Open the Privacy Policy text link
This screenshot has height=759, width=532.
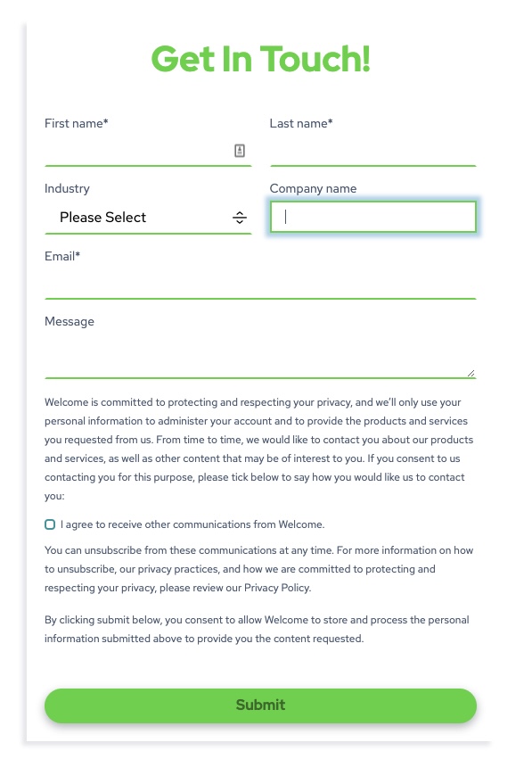click(276, 588)
